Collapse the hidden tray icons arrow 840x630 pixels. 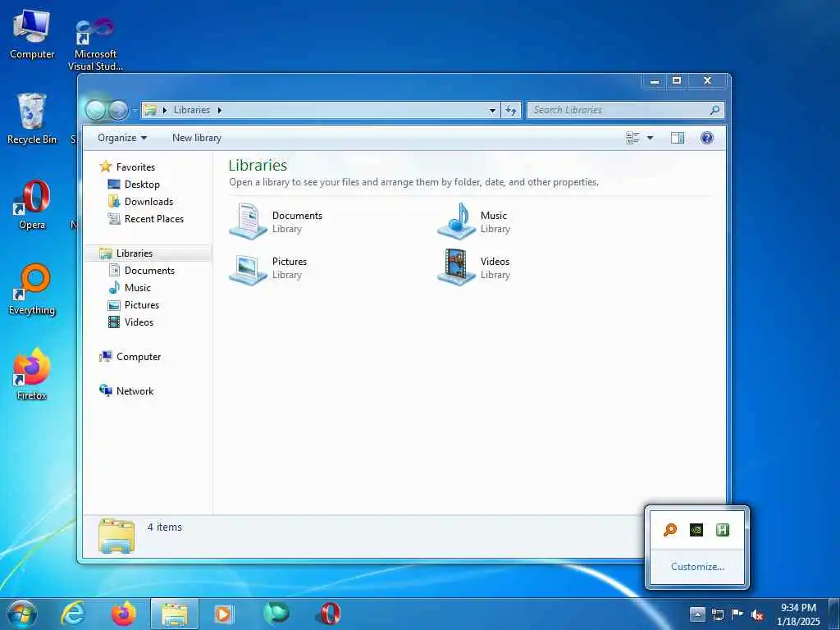[x=697, y=614]
